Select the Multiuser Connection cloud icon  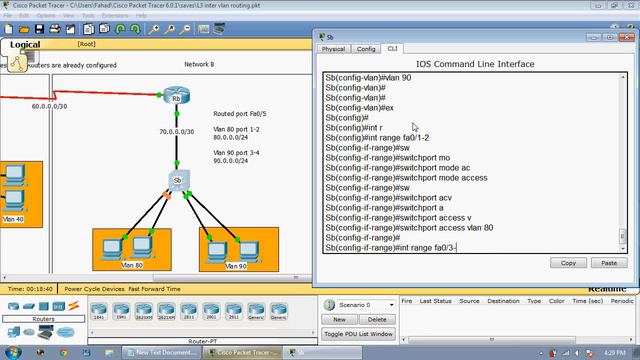66,332
